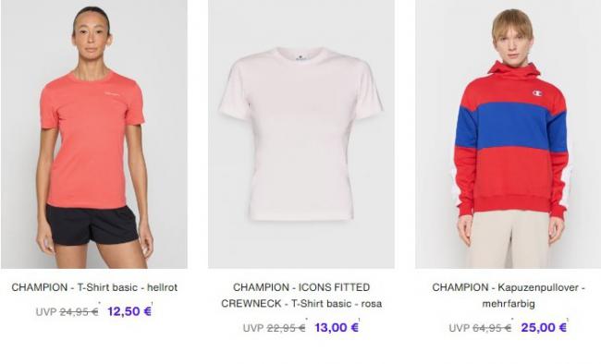Open the coral T-shirt product image
Image resolution: width=601 pixels, height=364 pixels.
94,134
